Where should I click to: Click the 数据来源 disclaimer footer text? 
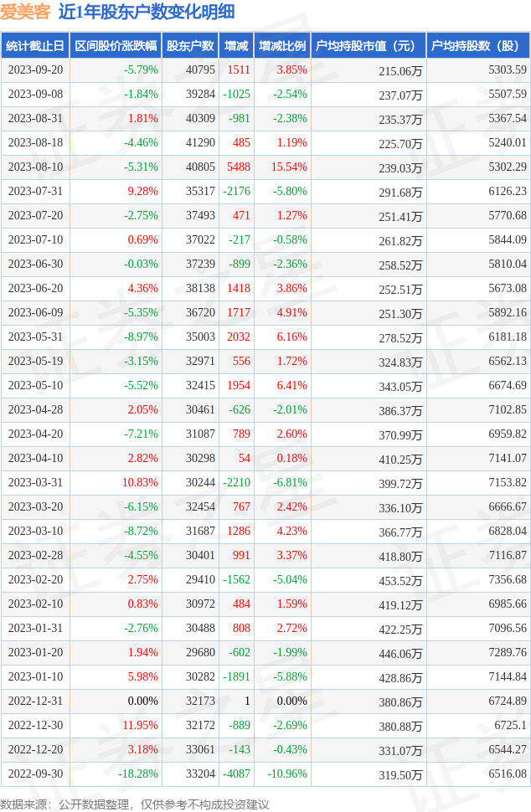pyautogui.click(x=135, y=804)
